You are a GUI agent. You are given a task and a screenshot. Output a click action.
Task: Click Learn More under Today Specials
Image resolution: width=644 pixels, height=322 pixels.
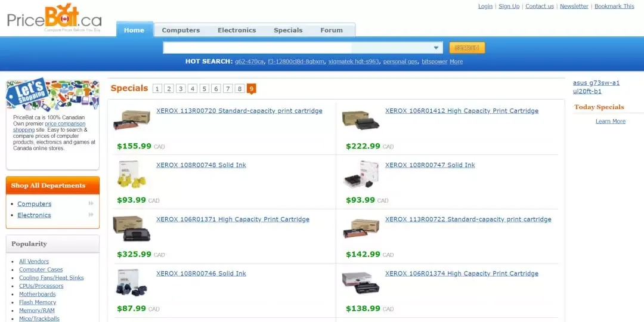[611, 121]
